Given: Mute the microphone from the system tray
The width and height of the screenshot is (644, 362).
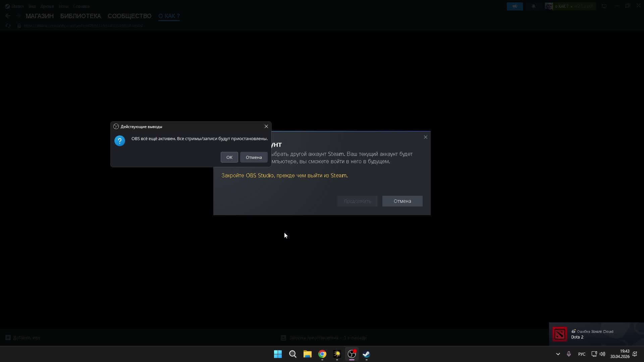Looking at the screenshot, I should coord(569,354).
